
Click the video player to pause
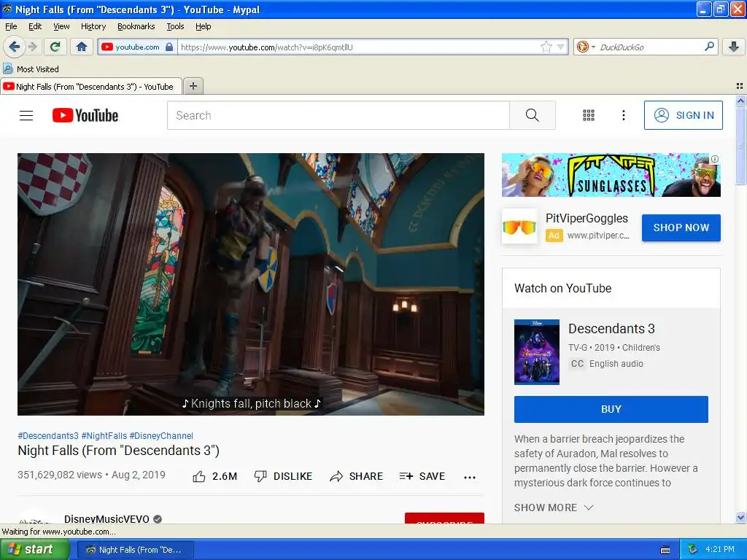(x=251, y=284)
